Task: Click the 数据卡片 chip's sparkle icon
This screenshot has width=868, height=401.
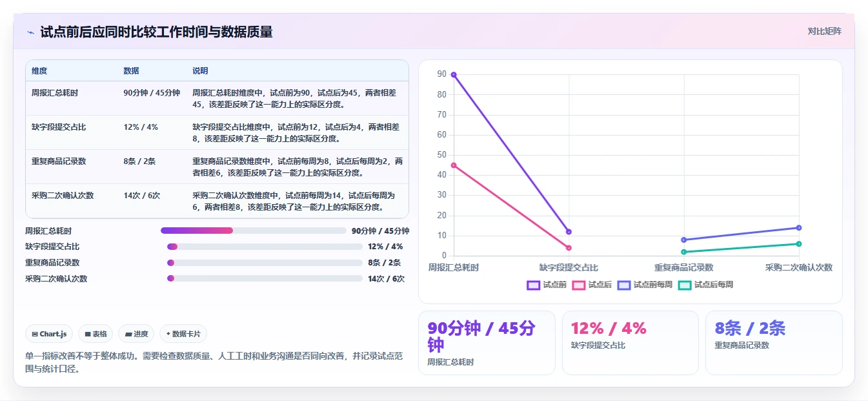Action: click(168, 334)
